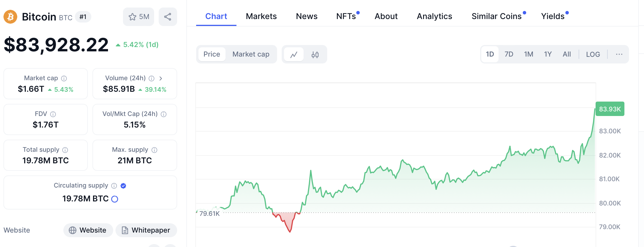Show Max. supply info icon

[x=154, y=150]
